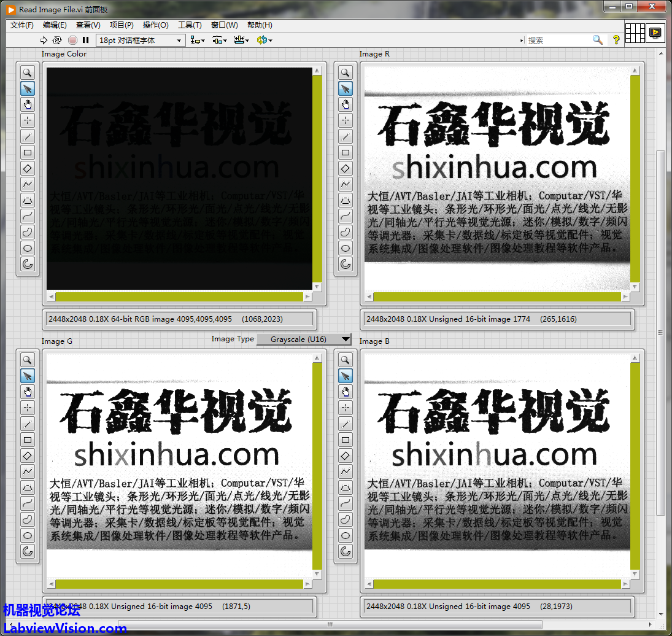The image size is (672, 636).
Task: Abort execution with the red stop button
Action: [x=72, y=41]
